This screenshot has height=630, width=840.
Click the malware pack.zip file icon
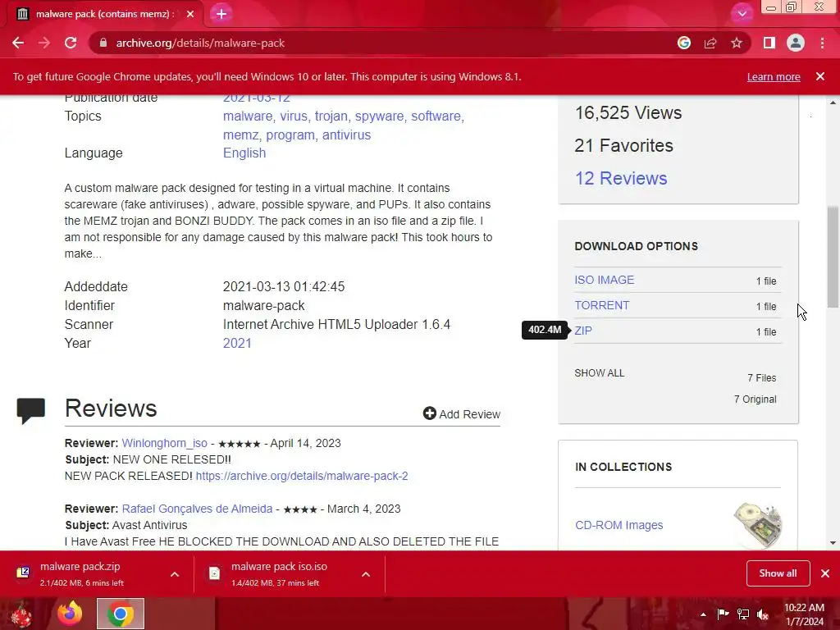click(x=23, y=573)
